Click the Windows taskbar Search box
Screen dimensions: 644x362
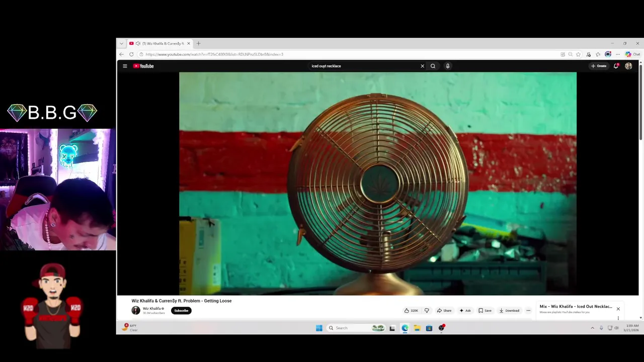coord(356,328)
